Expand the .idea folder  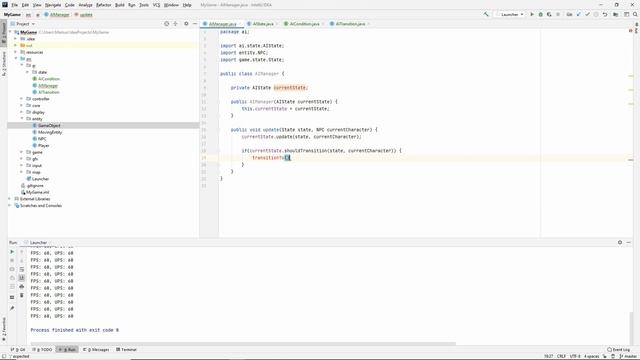16,39
